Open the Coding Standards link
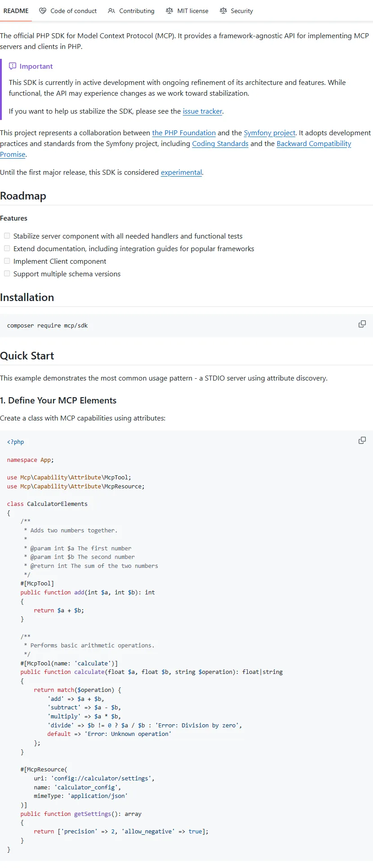 click(220, 144)
